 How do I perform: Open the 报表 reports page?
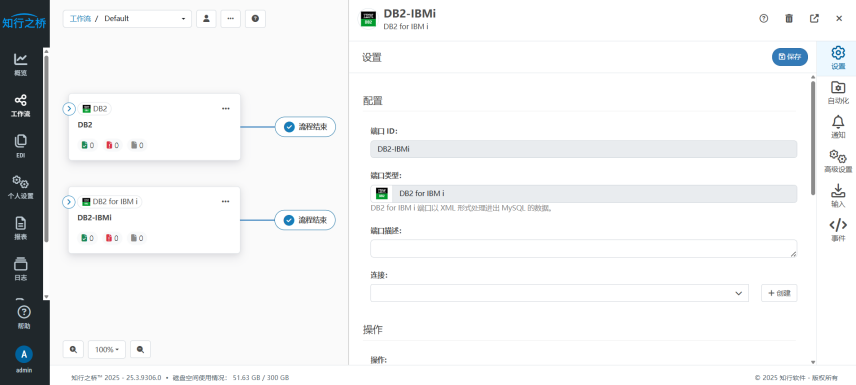click(x=21, y=228)
